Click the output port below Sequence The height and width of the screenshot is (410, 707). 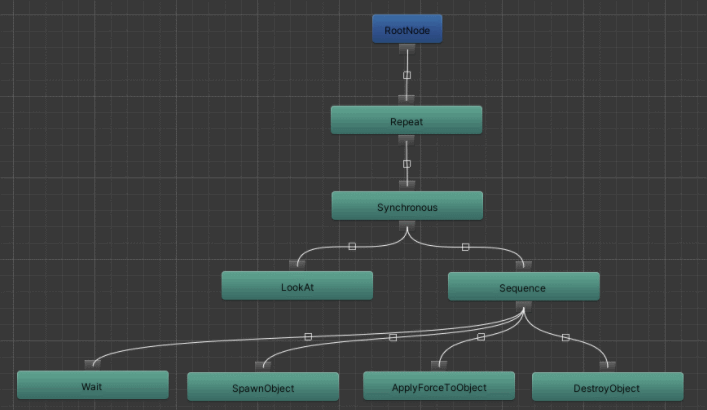[x=523, y=306]
